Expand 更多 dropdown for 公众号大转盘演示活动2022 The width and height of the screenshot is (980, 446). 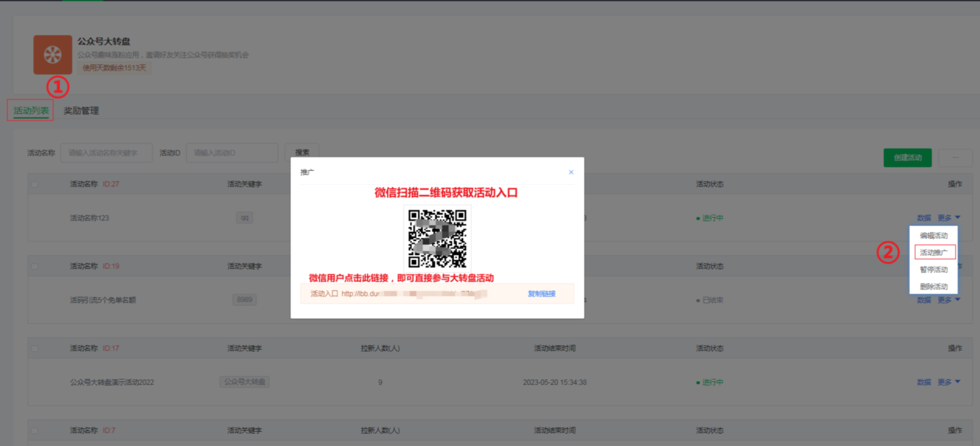948,382
